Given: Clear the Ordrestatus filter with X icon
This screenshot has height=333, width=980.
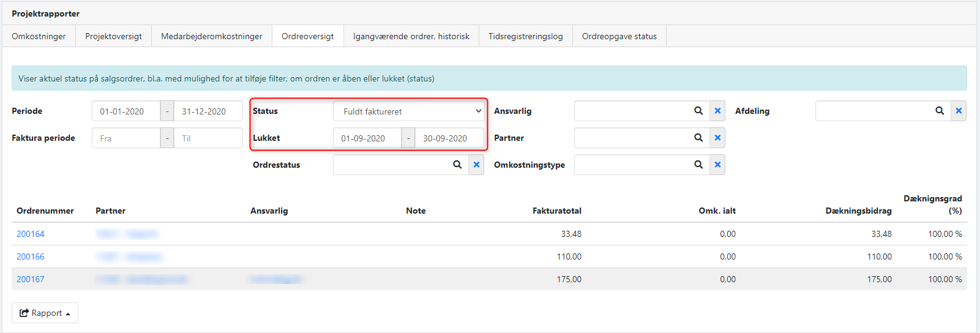Looking at the screenshot, I should point(476,165).
